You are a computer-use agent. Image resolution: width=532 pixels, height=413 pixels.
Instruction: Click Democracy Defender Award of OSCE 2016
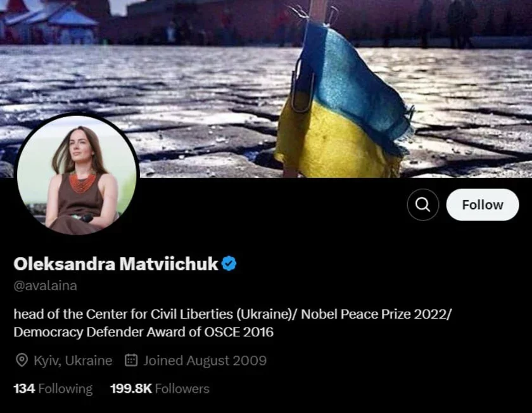pyautogui.click(x=144, y=332)
